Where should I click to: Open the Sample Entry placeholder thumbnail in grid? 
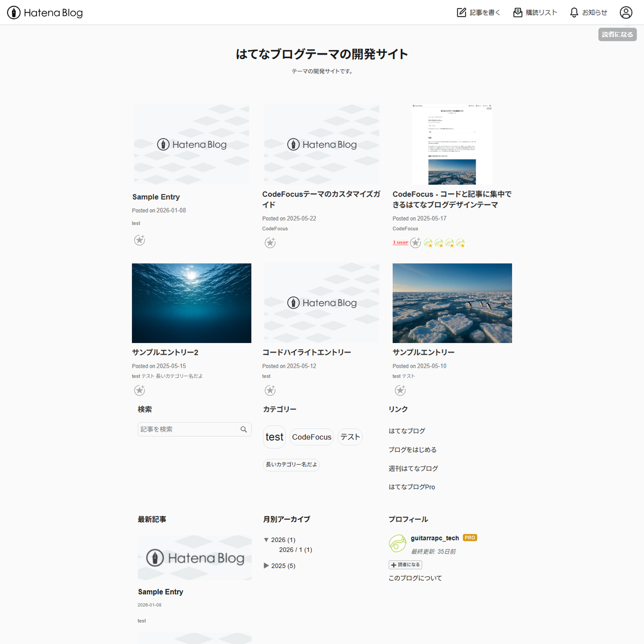pyautogui.click(x=192, y=144)
